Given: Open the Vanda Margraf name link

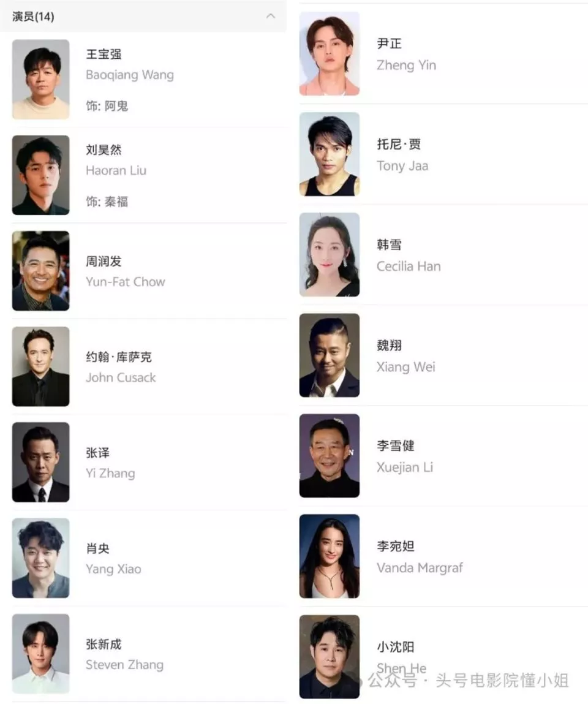Looking at the screenshot, I should [x=420, y=567].
